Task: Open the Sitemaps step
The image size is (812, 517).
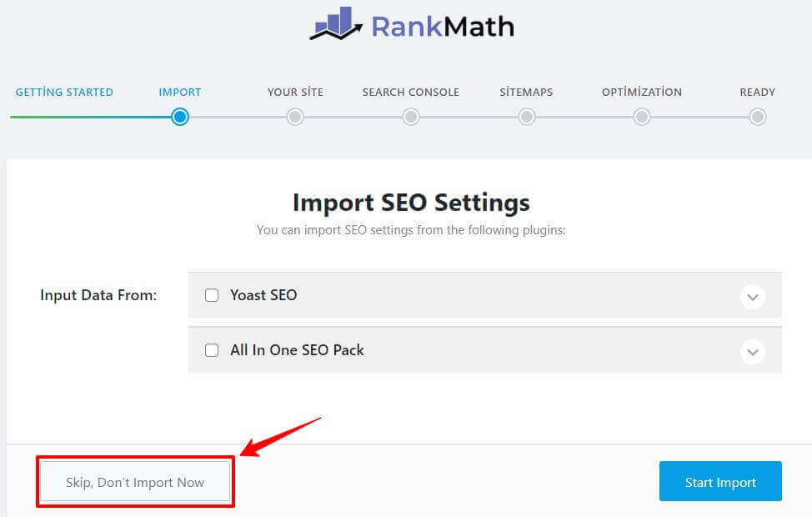Action: 526,93
